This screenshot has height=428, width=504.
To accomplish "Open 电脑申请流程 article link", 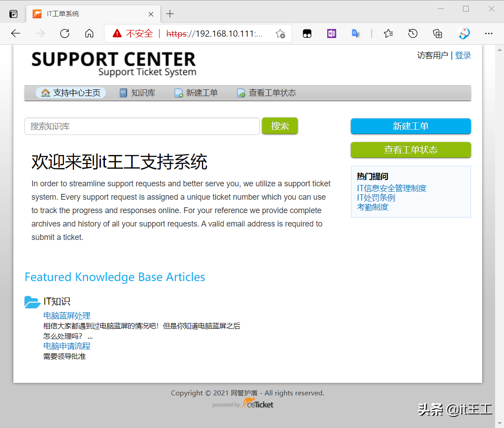I will [67, 346].
